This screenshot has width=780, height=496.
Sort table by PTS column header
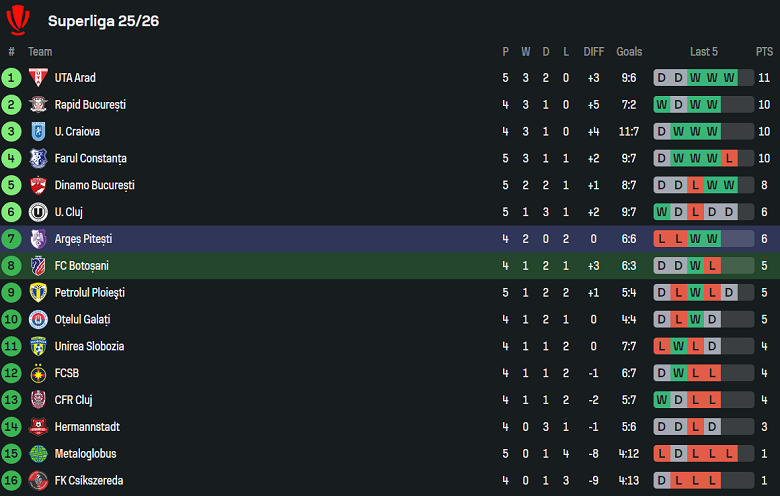click(x=764, y=52)
